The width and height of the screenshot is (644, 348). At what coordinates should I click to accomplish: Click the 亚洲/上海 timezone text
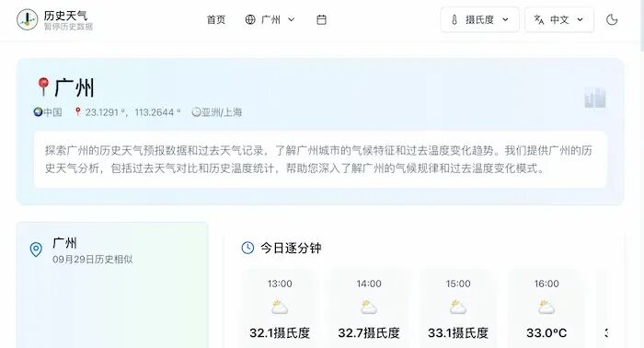222,112
